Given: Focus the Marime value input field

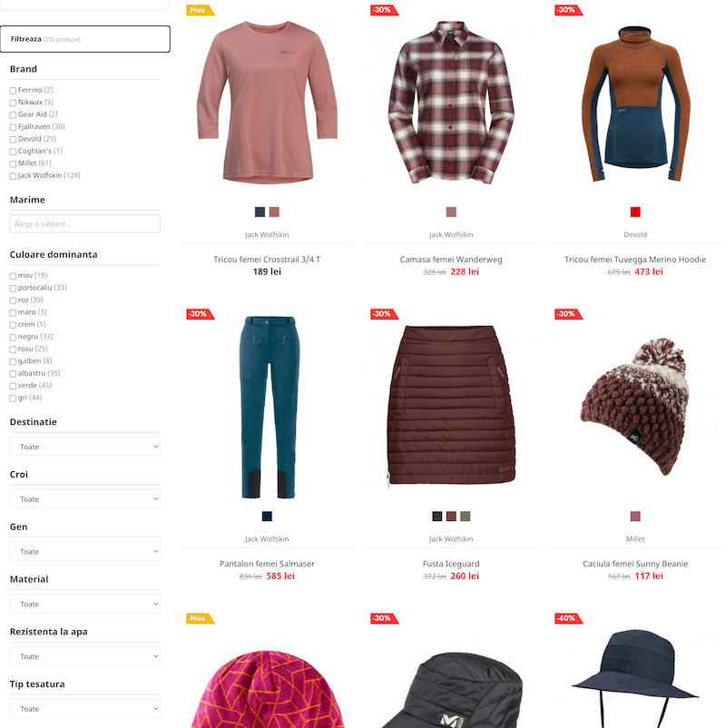Looking at the screenshot, I should pyautogui.click(x=85, y=224).
